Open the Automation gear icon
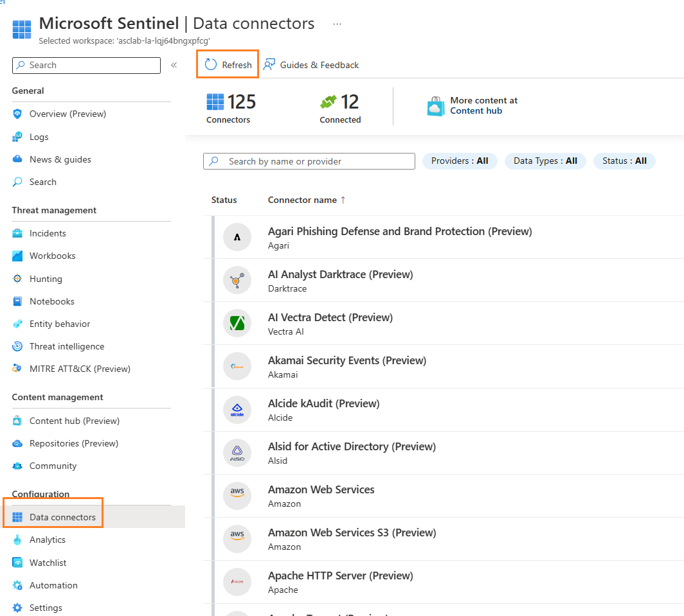The height and width of the screenshot is (616, 684). 17,585
